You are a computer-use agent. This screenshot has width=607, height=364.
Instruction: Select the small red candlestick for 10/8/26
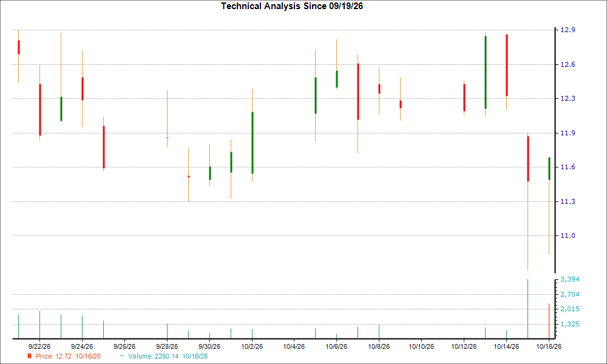click(x=379, y=89)
